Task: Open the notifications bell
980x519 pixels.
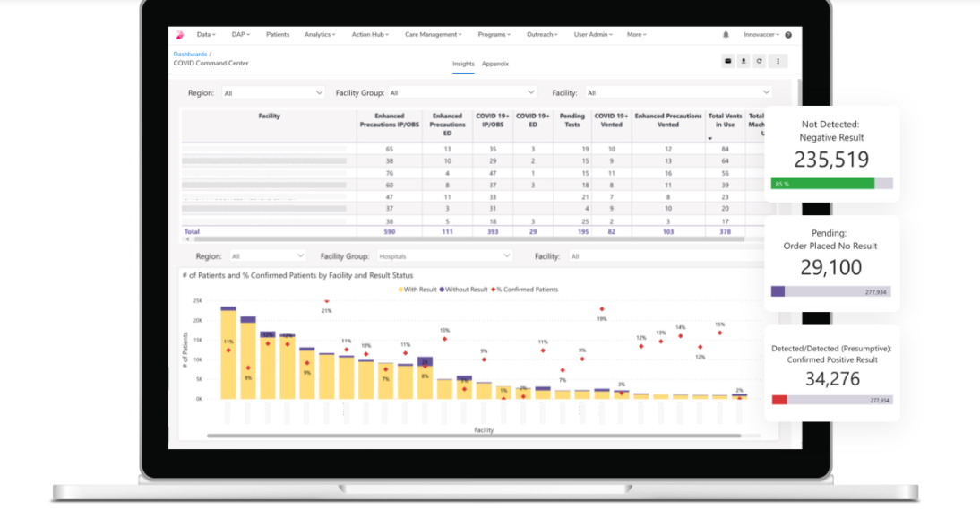Action: [726, 35]
